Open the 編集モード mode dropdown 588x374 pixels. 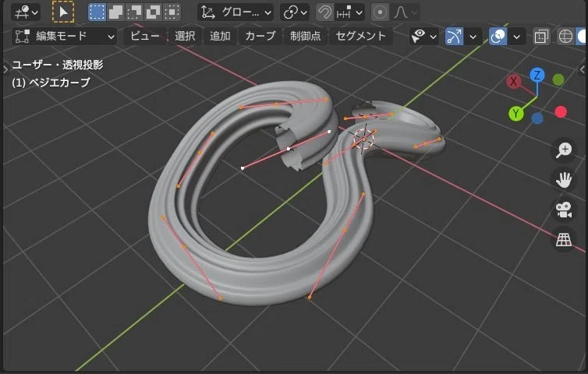64,37
